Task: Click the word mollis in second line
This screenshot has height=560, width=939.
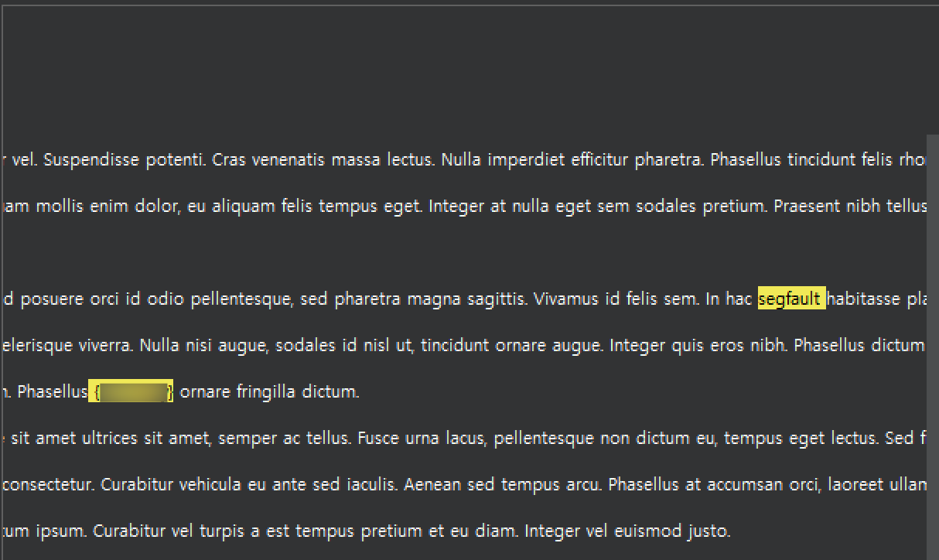Action: (59, 207)
